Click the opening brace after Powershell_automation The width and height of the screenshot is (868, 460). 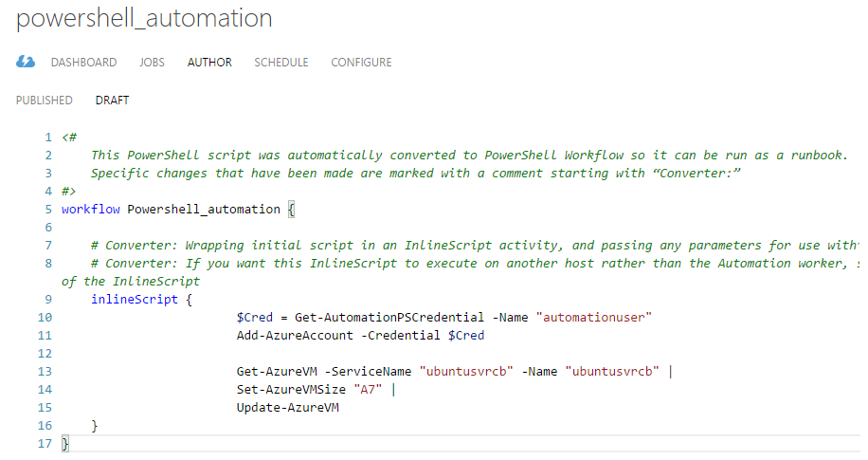click(x=291, y=210)
